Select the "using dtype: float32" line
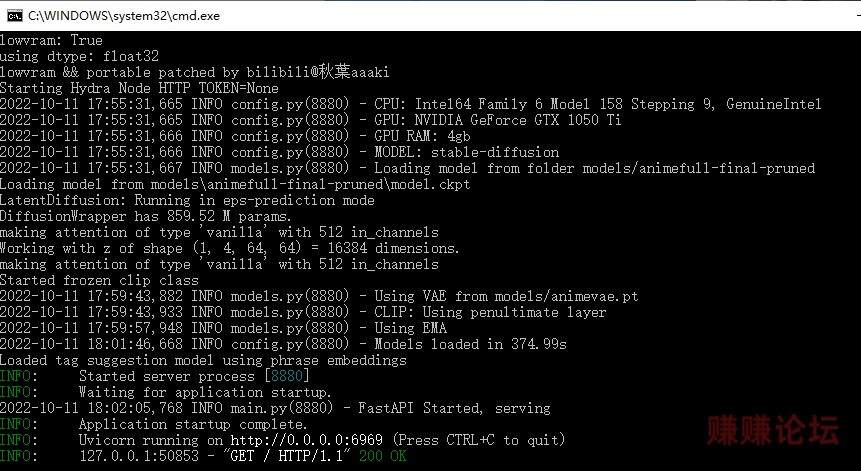This screenshot has width=861, height=471. click(79, 56)
